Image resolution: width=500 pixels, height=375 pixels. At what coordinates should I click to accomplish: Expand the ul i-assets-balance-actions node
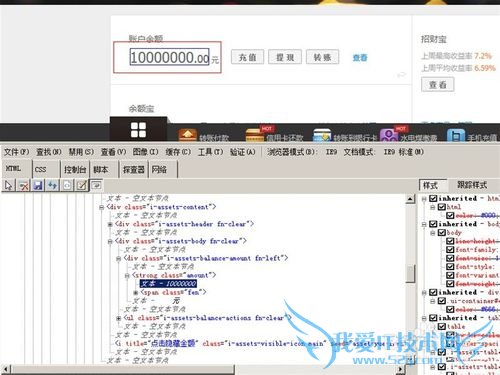118,318
